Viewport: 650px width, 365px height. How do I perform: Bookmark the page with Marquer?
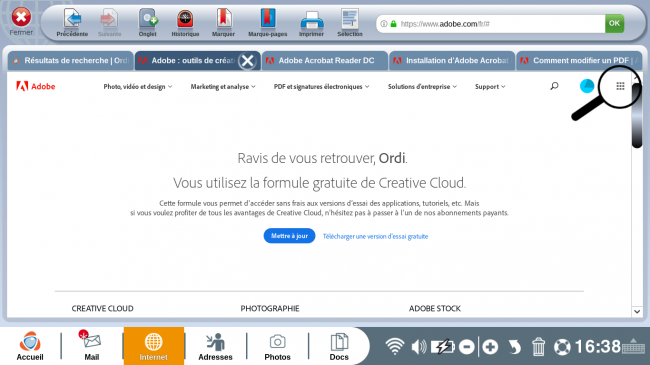[x=223, y=22]
